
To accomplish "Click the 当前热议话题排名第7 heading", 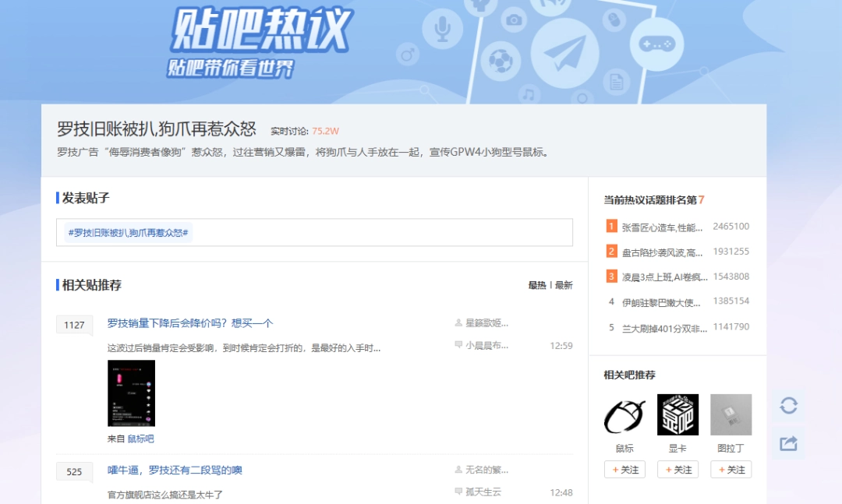I will pos(653,200).
